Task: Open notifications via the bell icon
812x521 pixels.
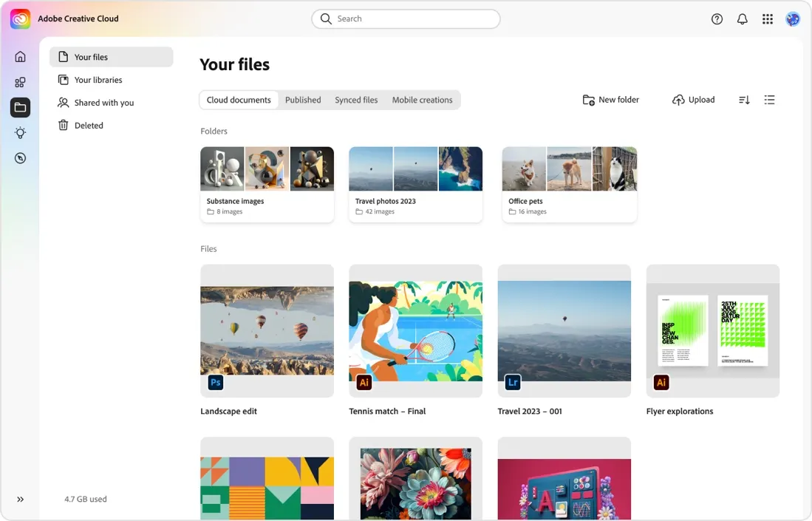Action: [742, 18]
